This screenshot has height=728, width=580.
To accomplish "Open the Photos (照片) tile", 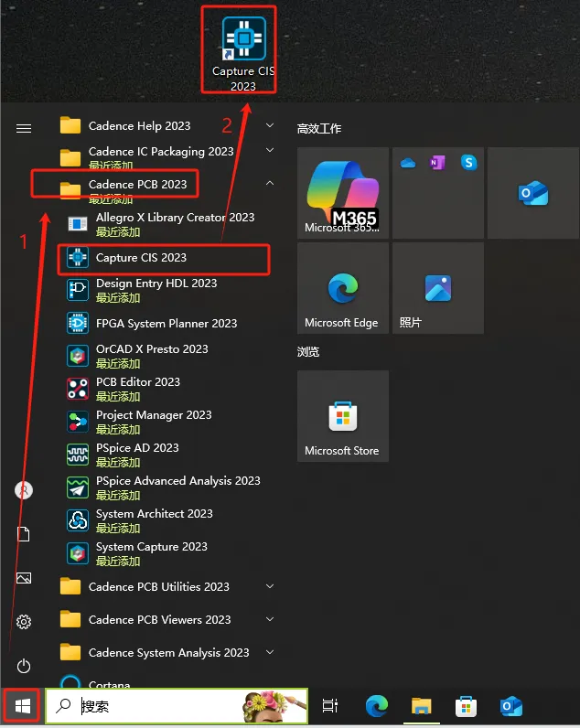I will [x=438, y=288].
